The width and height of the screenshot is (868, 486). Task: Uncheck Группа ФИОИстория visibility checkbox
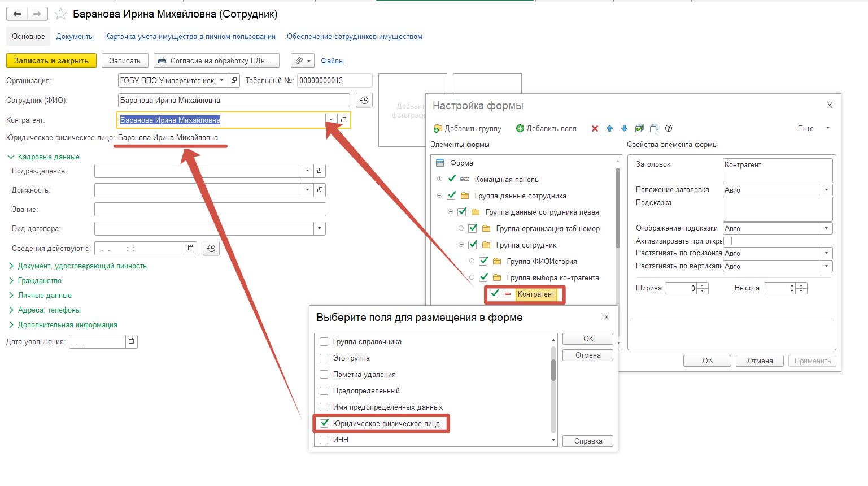(x=483, y=261)
